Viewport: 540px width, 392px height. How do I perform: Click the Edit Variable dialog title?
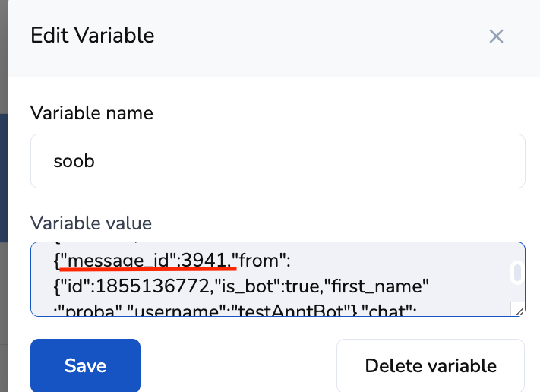tap(92, 35)
